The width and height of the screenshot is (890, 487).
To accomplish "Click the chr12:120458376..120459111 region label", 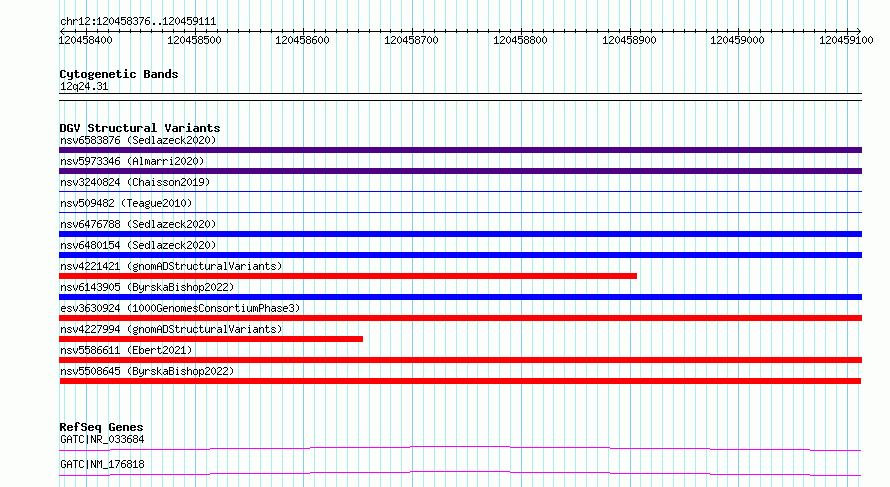I will [138, 22].
